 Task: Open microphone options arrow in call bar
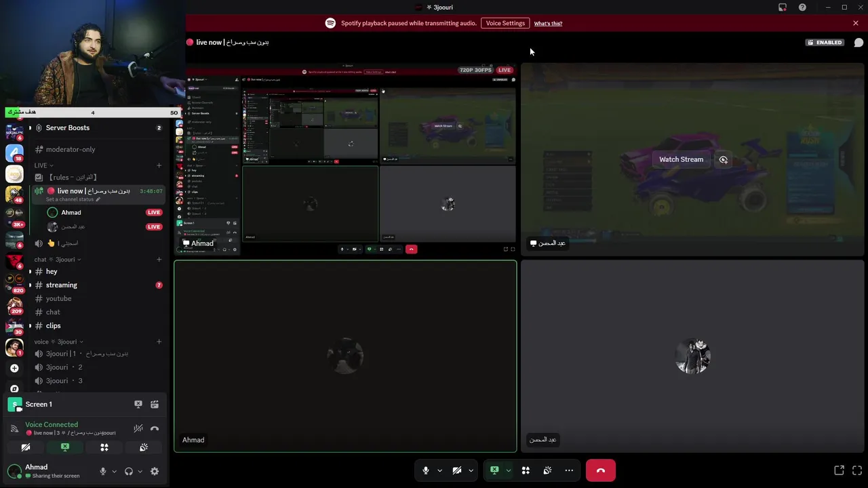coord(439,470)
